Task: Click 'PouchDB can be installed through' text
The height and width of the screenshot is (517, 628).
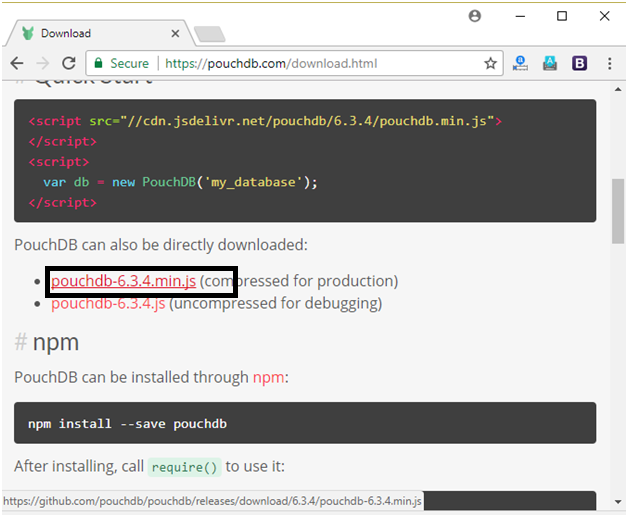Action: 131,378
